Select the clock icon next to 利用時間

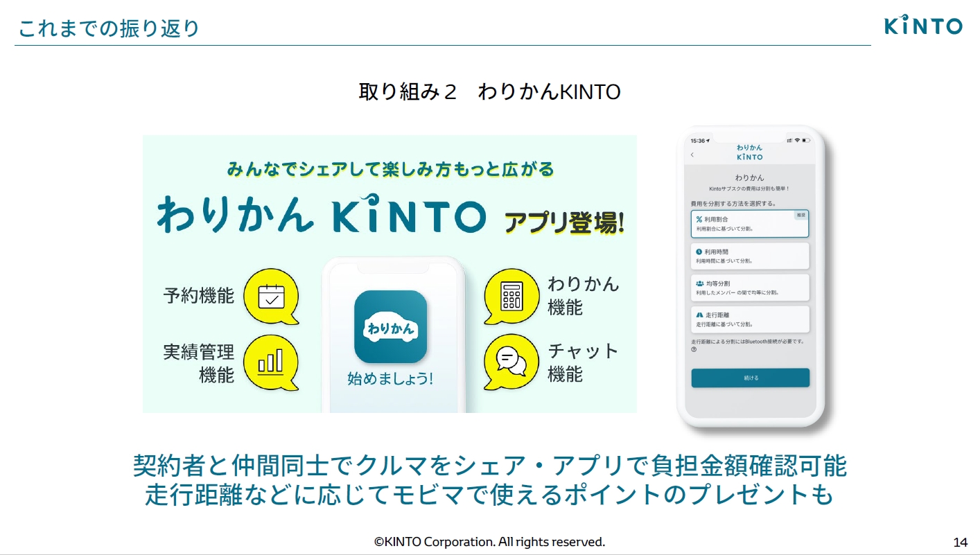[698, 252]
